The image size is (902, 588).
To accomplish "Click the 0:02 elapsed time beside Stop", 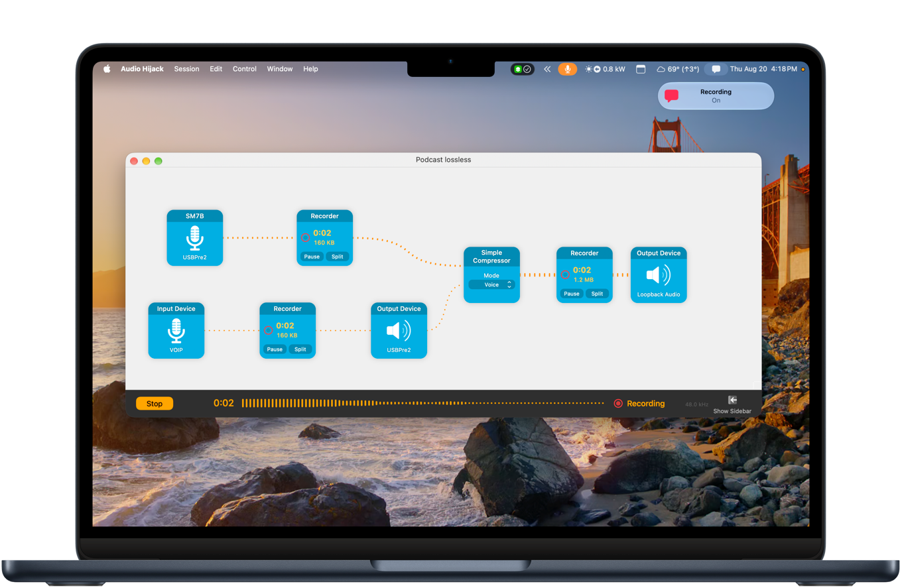I will tap(224, 403).
